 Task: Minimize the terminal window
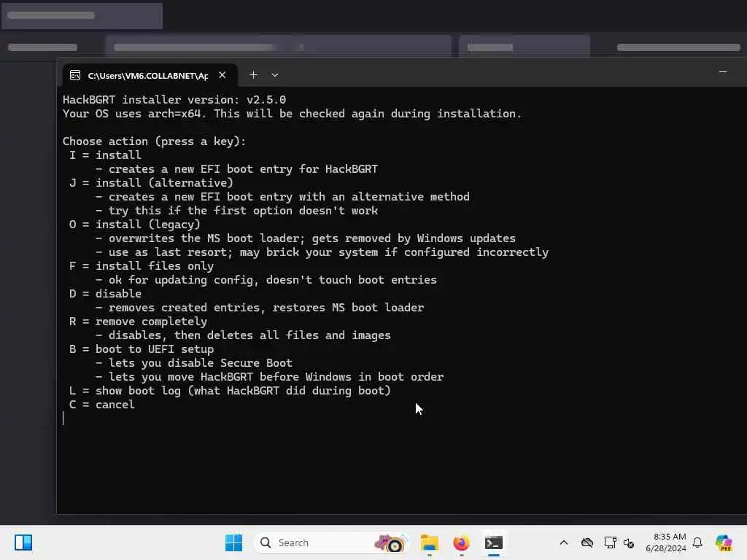tap(723, 72)
